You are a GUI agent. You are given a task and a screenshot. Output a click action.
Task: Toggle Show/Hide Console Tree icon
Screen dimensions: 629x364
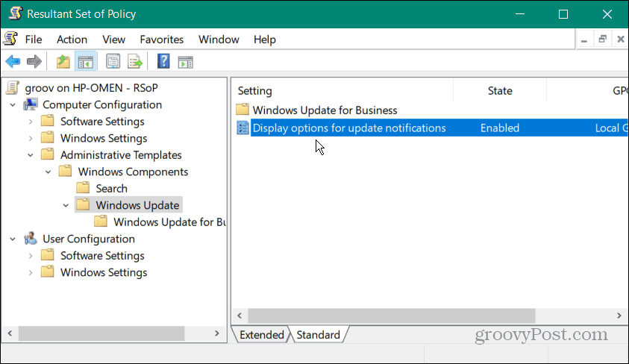point(86,62)
